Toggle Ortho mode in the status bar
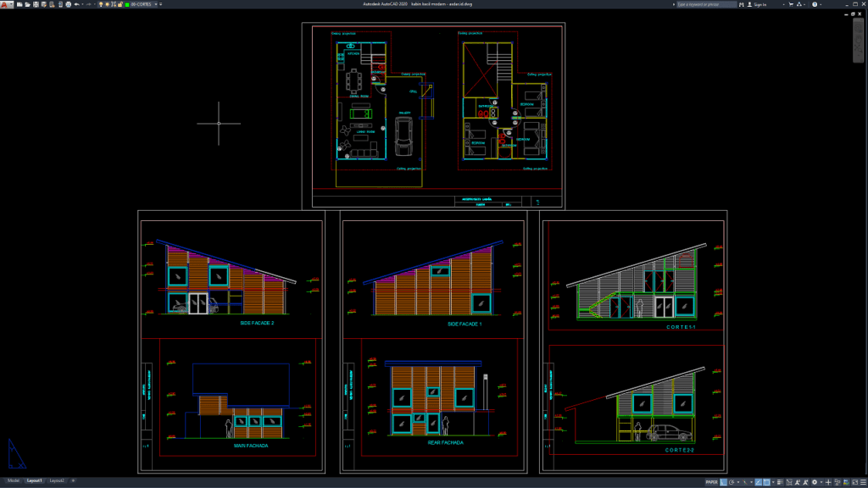 point(758,483)
